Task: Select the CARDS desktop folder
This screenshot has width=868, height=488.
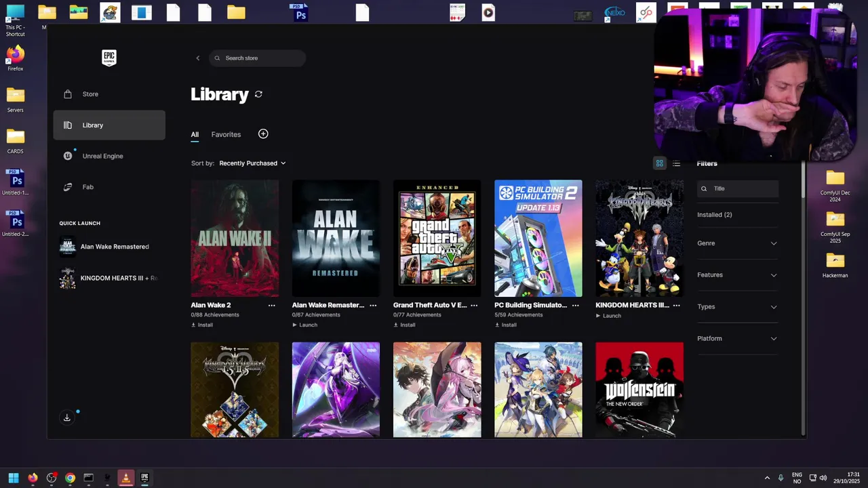Action: tap(16, 141)
